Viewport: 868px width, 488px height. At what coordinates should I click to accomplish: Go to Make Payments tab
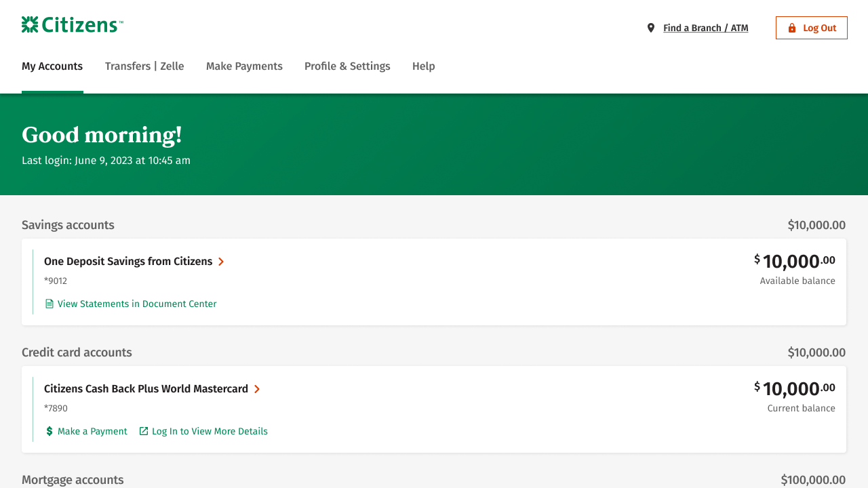tap(244, 66)
